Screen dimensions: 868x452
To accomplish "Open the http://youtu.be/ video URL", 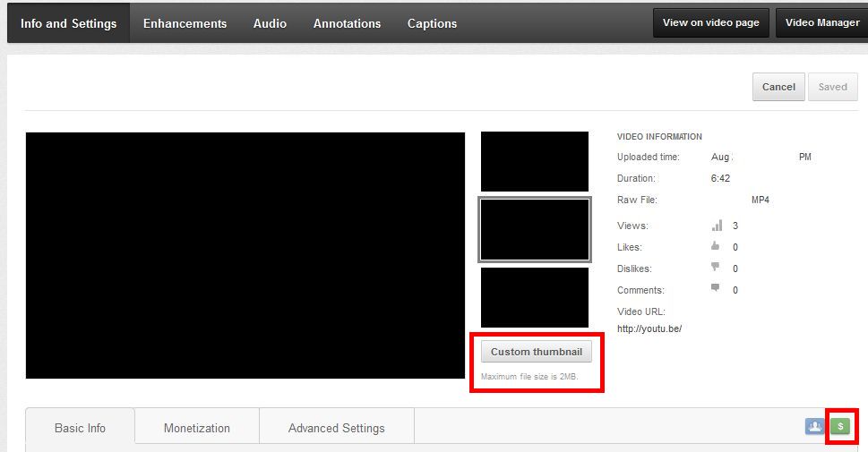I will (649, 328).
